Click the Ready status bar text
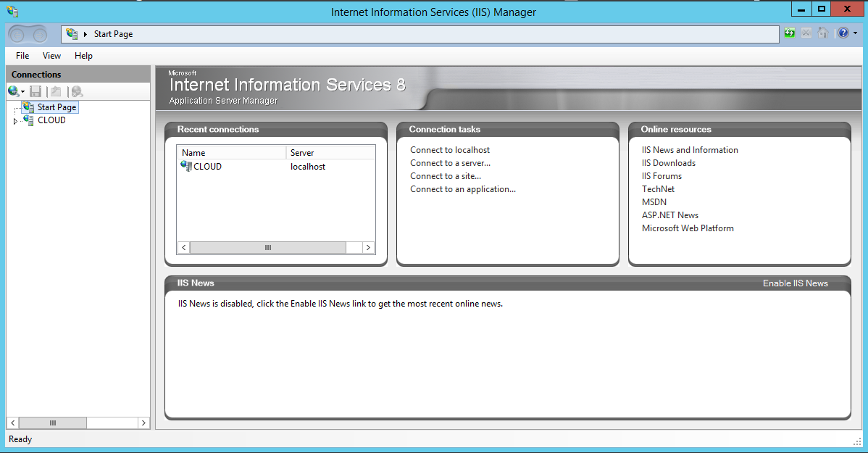Image resolution: width=868 pixels, height=453 pixels. point(20,439)
